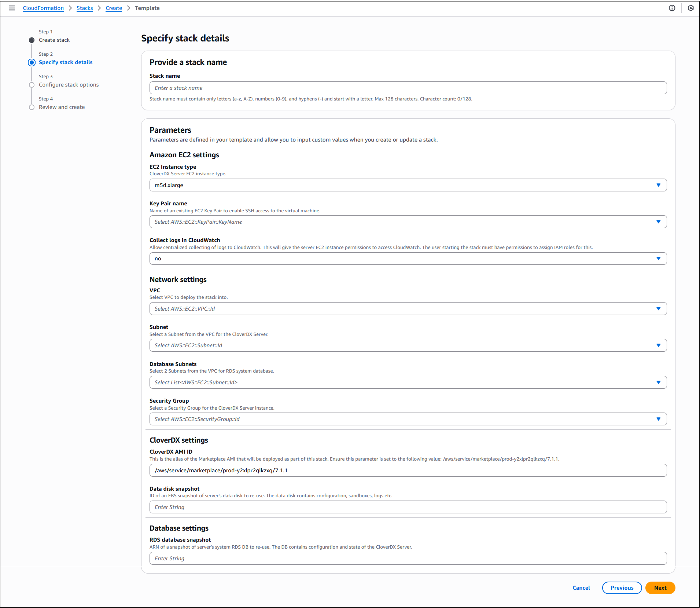Open the navigation hamburger menu
Screen dimensions: 700x608
coord(12,8)
